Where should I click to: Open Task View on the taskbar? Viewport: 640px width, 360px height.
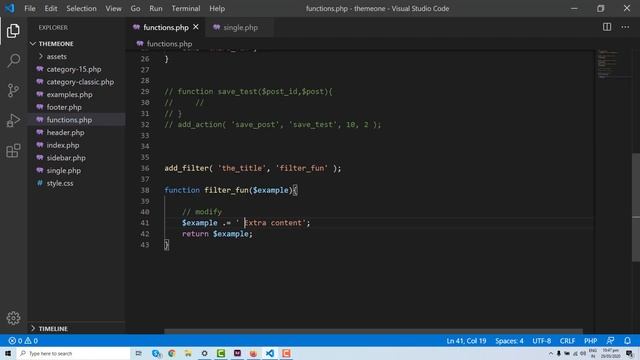(x=139, y=353)
